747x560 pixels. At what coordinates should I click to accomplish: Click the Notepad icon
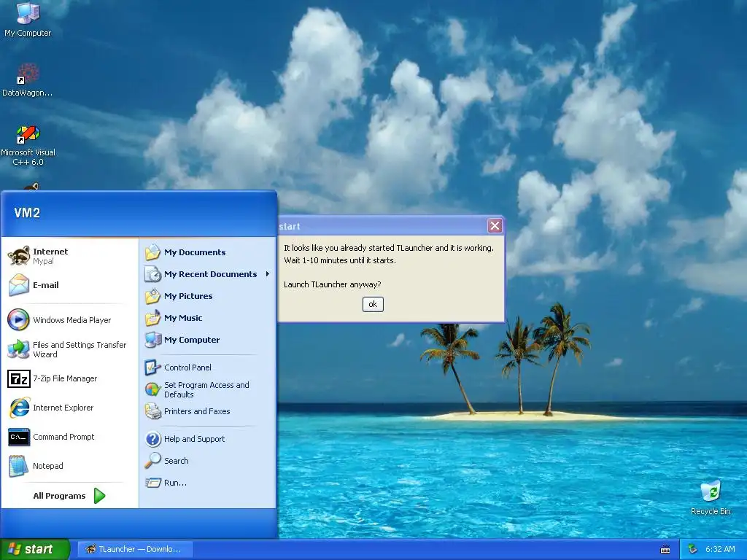[x=18, y=466]
